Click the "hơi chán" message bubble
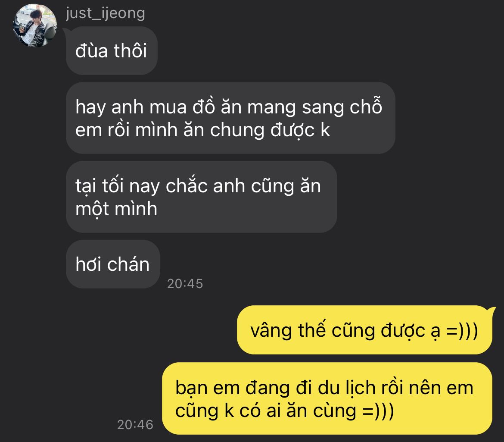This screenshot has width=504, height=442. pyautogui.click(x=113, y=264)
